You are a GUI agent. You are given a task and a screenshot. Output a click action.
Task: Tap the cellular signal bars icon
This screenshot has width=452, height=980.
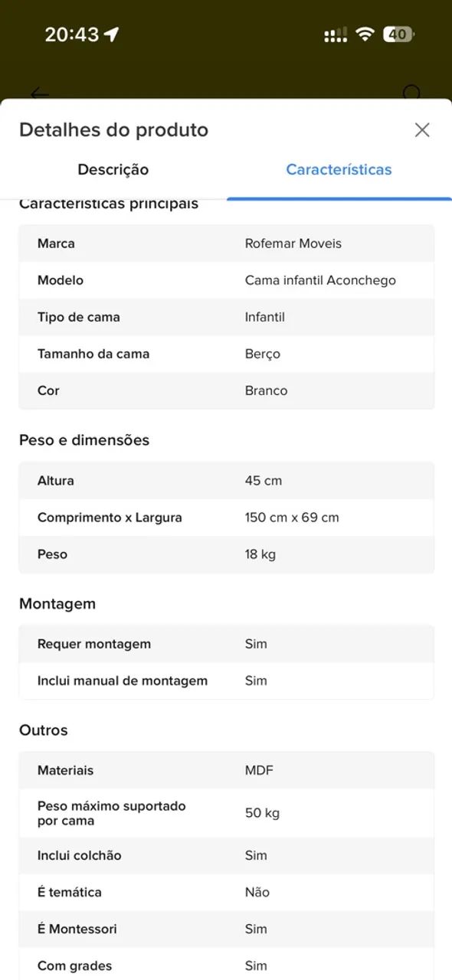tap(336, 34)
